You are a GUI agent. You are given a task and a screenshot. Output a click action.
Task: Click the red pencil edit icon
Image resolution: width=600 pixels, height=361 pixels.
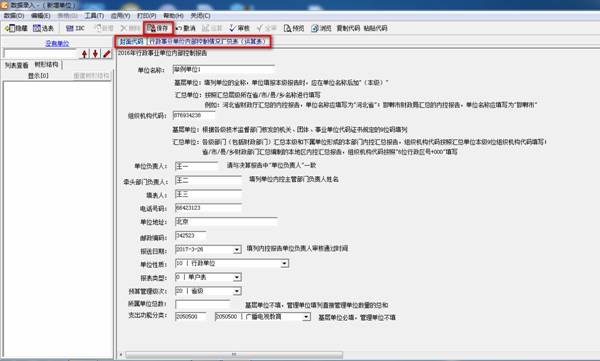(x=107, y=54)
